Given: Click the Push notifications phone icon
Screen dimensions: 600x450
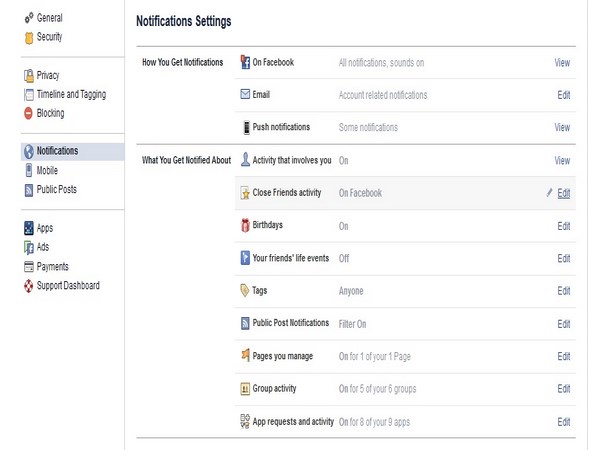Looking at the screenshot, I should tap(246, 127).
